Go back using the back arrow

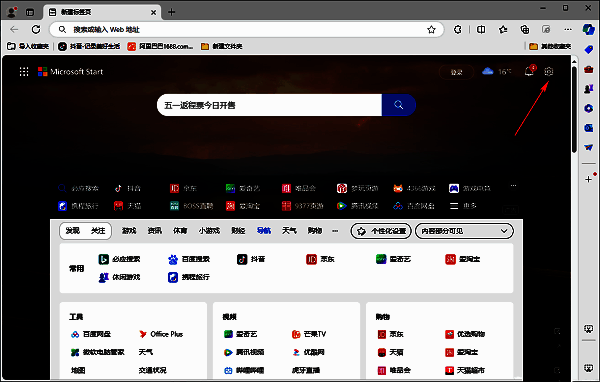[x=14, y=29]
